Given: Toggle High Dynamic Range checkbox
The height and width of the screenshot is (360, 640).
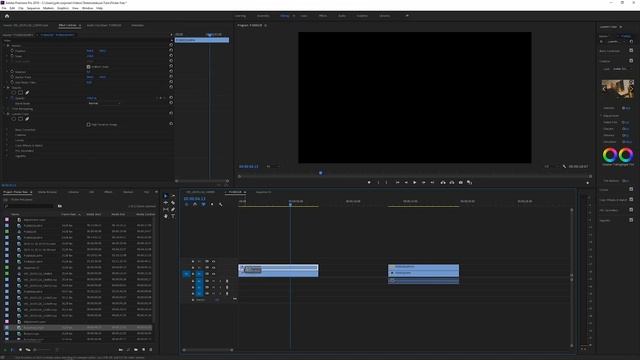Looking at the screenshot, I should pos(89,124).
